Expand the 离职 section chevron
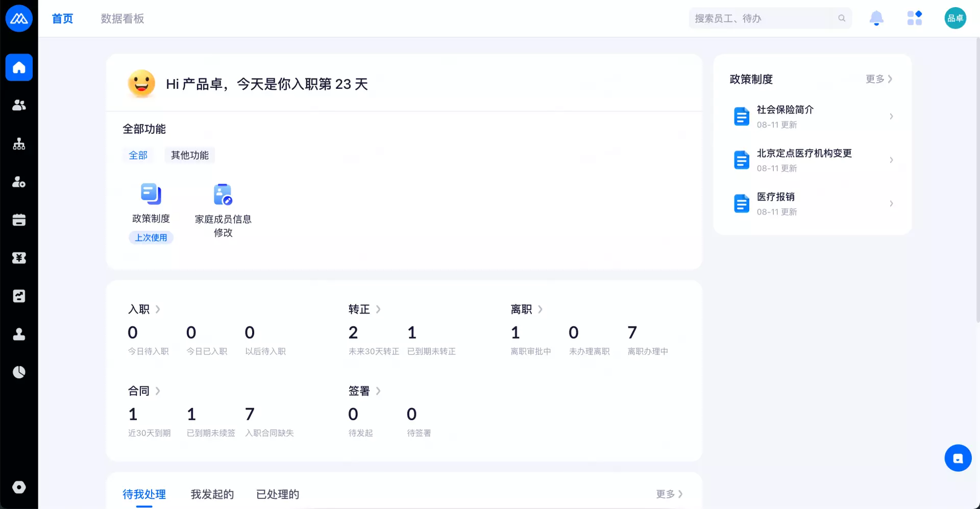980x509 pixels. 541,309
